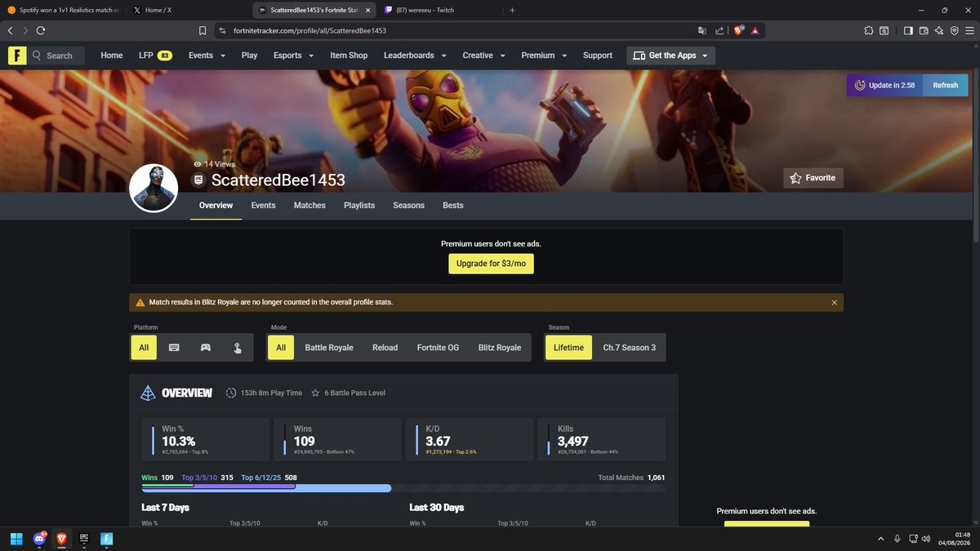Screen dimensions: 980x551
Task: Open the Brave VPN shield icon
Action: 954,30
